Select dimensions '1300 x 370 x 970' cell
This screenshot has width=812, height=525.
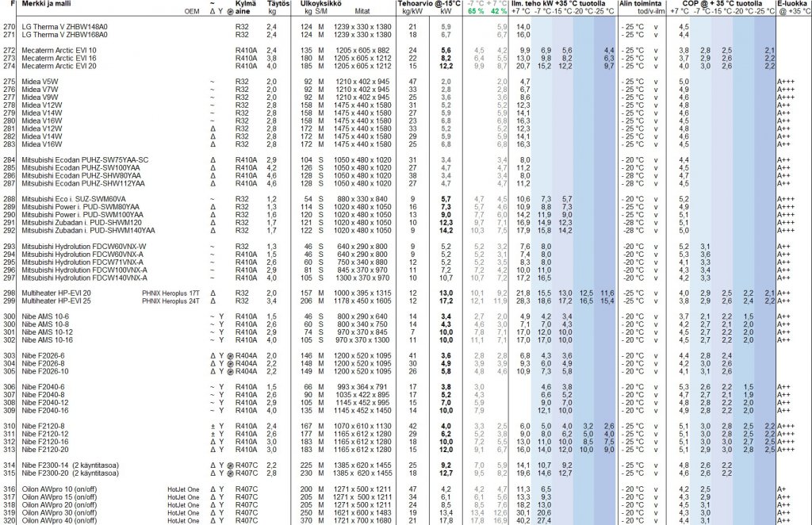pyautogui.click(x=362, y=278)
